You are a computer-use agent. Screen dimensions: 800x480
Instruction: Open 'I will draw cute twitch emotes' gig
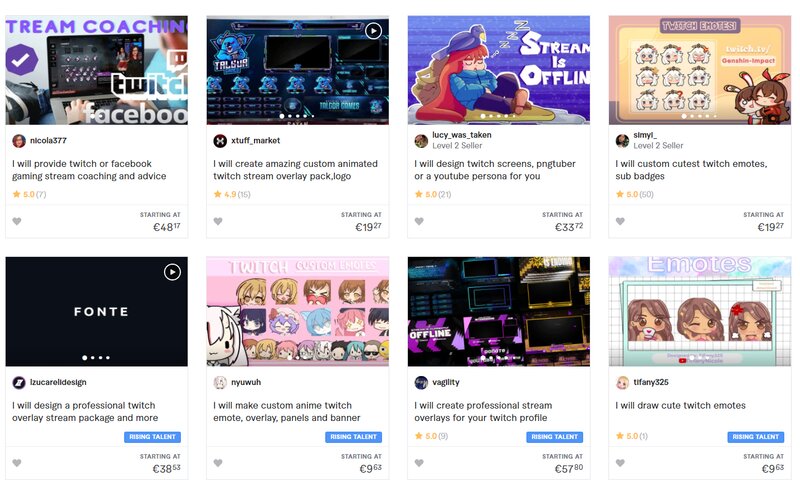[681, 406]
